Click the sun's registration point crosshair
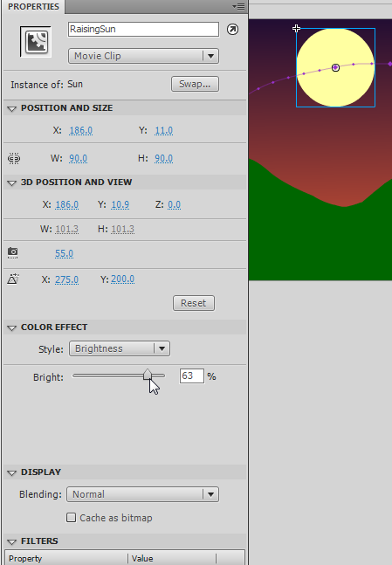 coord(296,28)
